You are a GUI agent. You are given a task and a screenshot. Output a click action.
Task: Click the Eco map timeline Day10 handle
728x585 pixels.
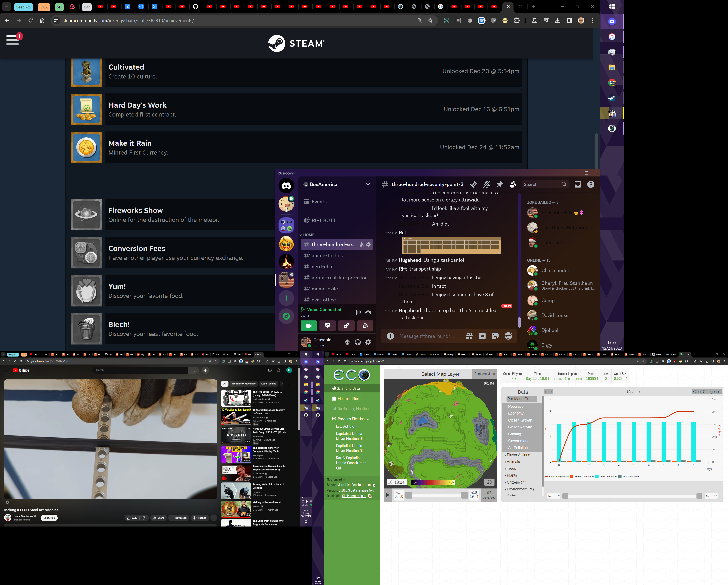(x=465, y=495)
